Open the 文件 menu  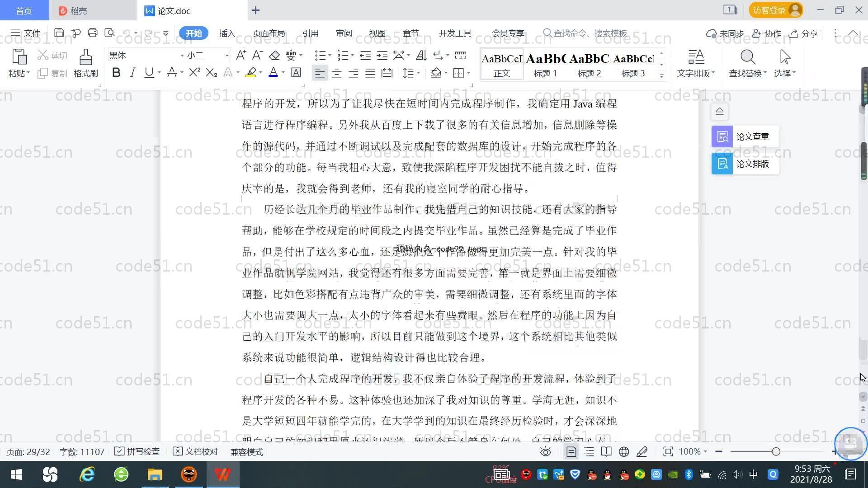click(x=26, y=33)
